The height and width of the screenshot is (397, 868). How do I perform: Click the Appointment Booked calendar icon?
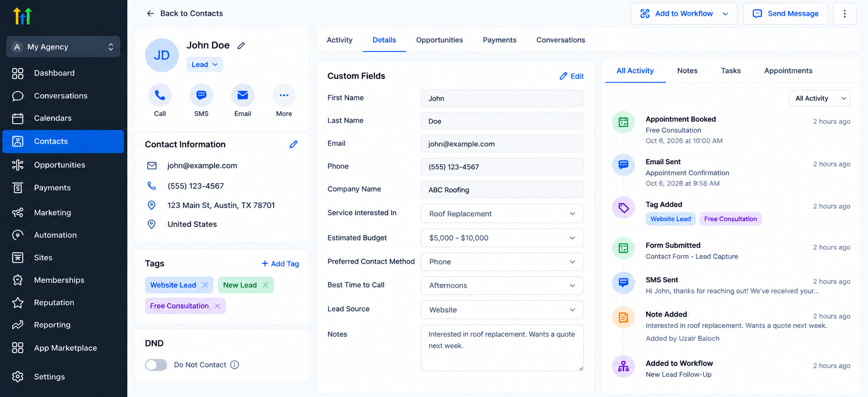point(623,122)
